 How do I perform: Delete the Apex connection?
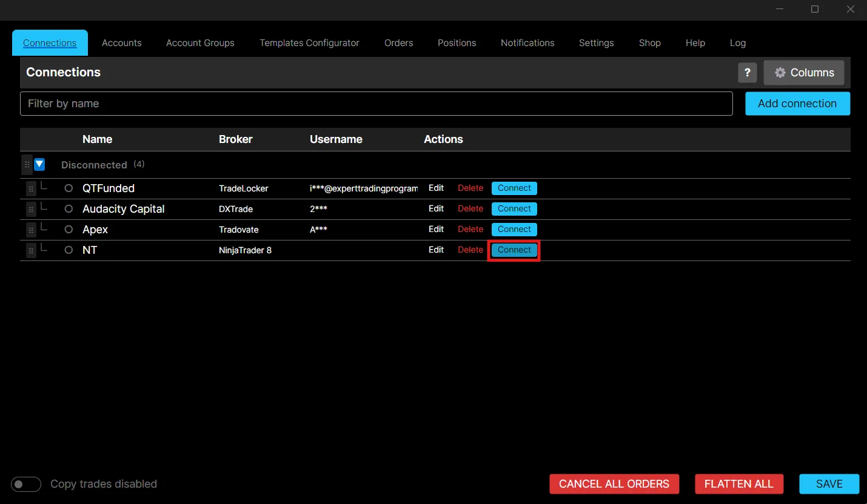pyautogui.click(x=470, y=230)
